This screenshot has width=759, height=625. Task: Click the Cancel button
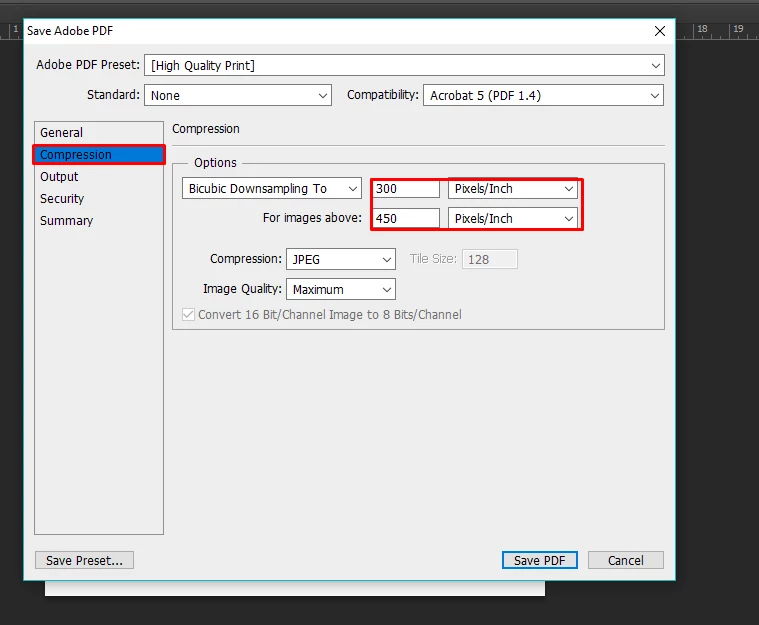(x=625, y=560)
